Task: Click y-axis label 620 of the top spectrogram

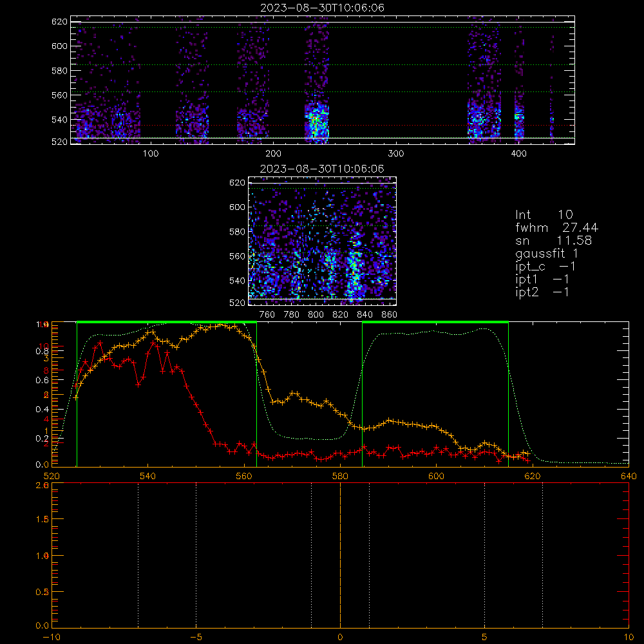Action: point(59,22)
